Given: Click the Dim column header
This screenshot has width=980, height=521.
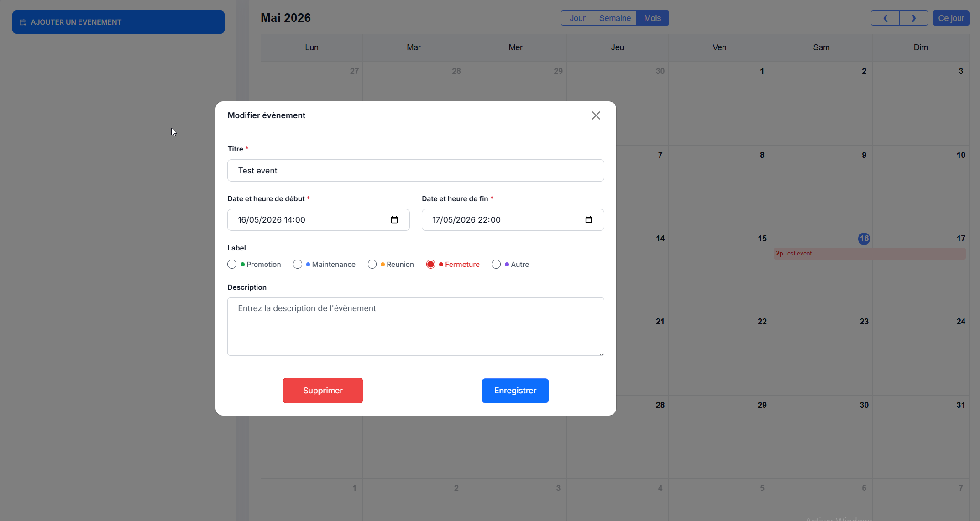Looking at the screenshot, I should coord(921,47).
